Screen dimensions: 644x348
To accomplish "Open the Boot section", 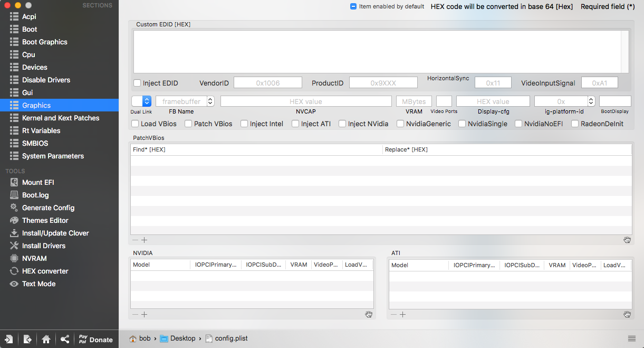I will [x=30, y=29].
